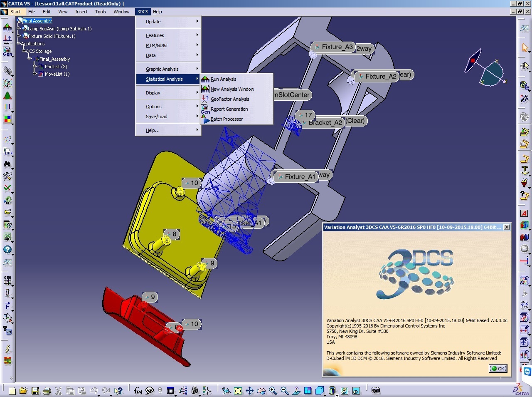
Task: Select the Rotate view tool
Action: [x=261, y=390]
